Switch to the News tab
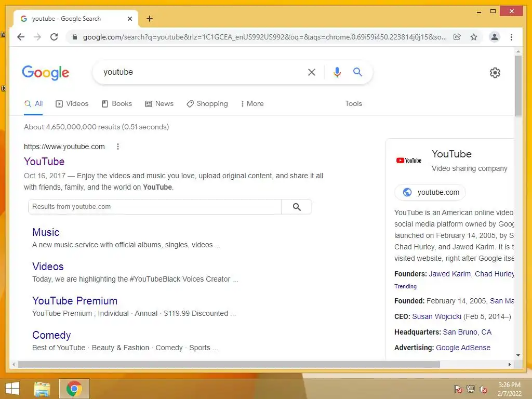 [x=159, y=104]
